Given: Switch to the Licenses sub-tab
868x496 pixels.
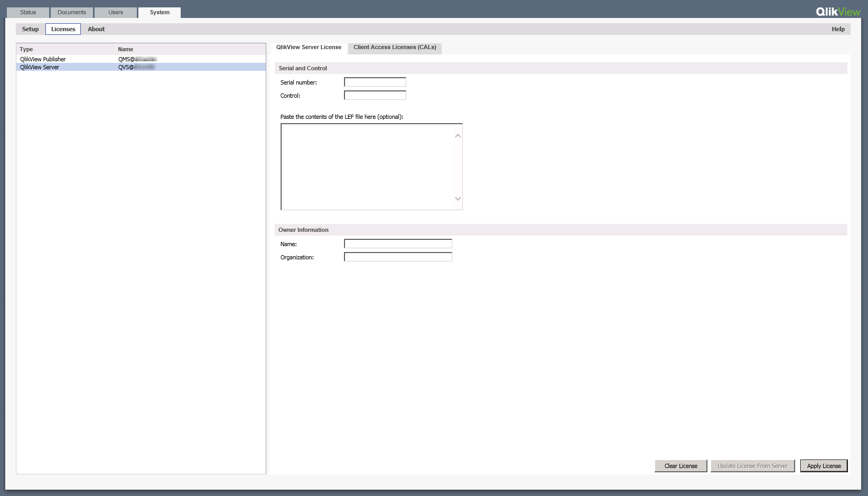Looking at the screenshot, I should 63,29.
